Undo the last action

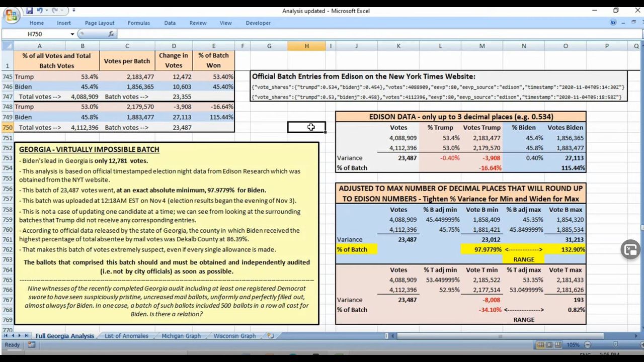point(40,11)
